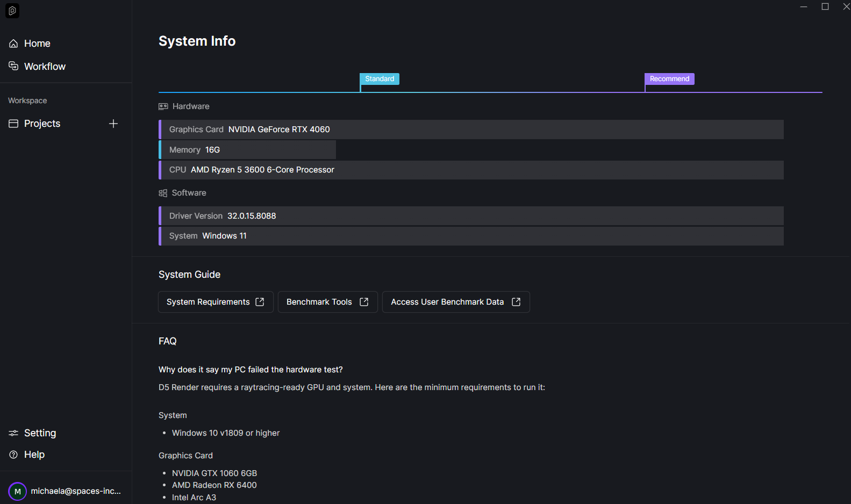Click the 'Windows 10 v1809 or higher' text
Image resolution: width=851 pixels, height=504 pixels.
tap(226, 433)
